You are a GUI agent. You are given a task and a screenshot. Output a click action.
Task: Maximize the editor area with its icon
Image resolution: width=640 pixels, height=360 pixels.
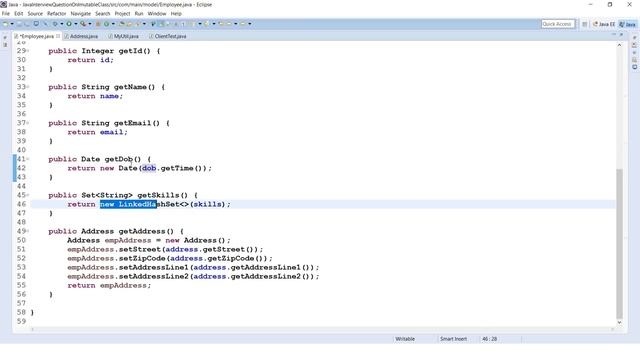point(621,35)
